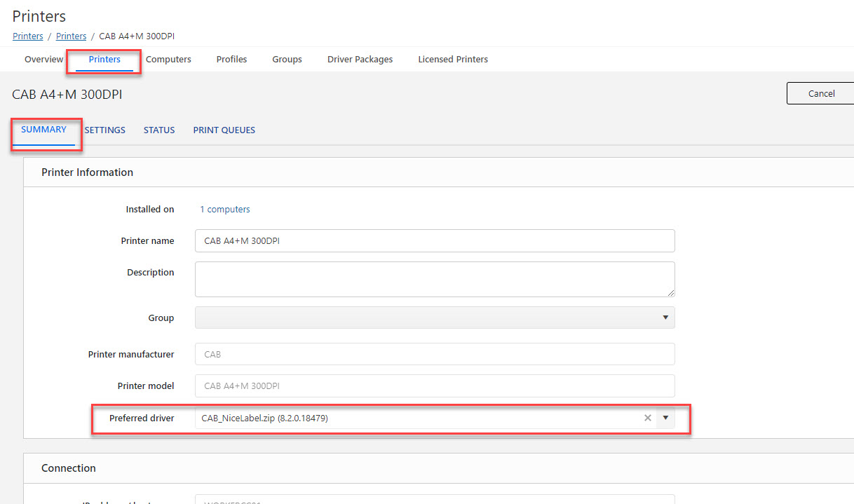Screen dimensions: 854x504
Task: Go to the Profiles tab
Action: (231, 60)
